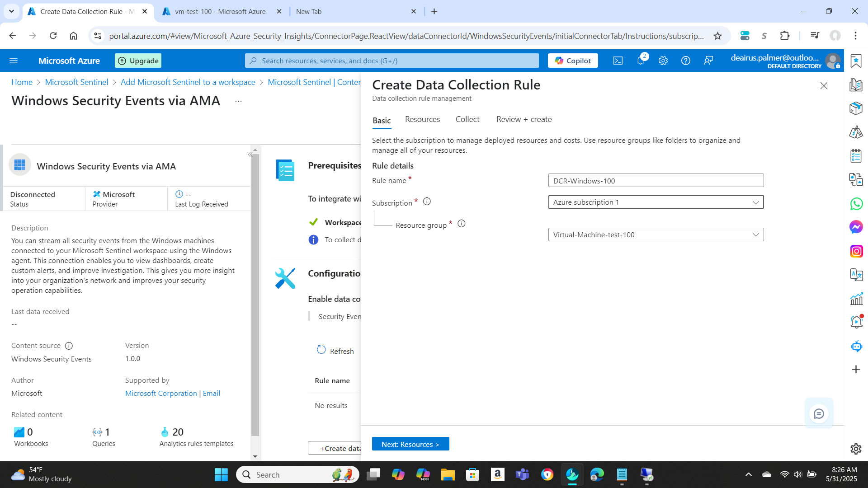Open Windows Start menu

pyautogui.click(x=221, y=474)
